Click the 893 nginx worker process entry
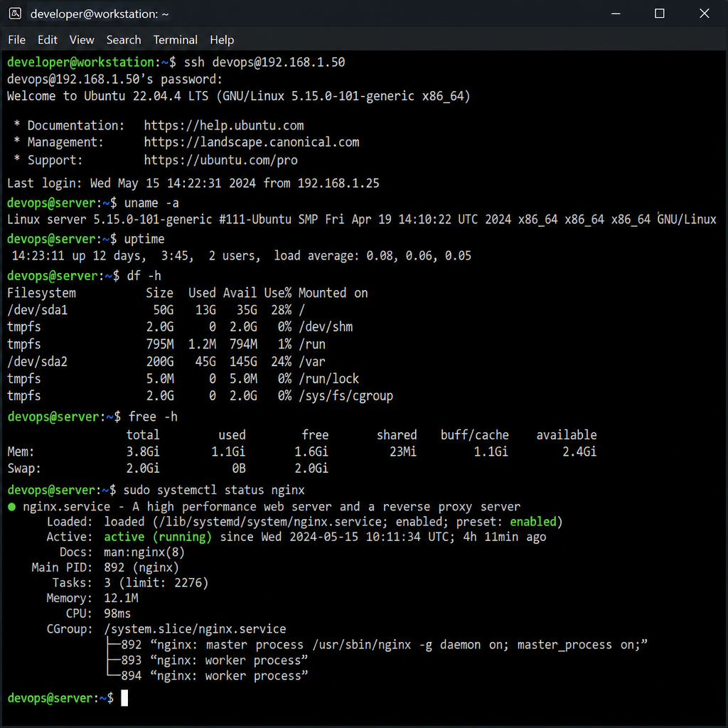Screen dimensions: 728x728 [x=208, y=660]
